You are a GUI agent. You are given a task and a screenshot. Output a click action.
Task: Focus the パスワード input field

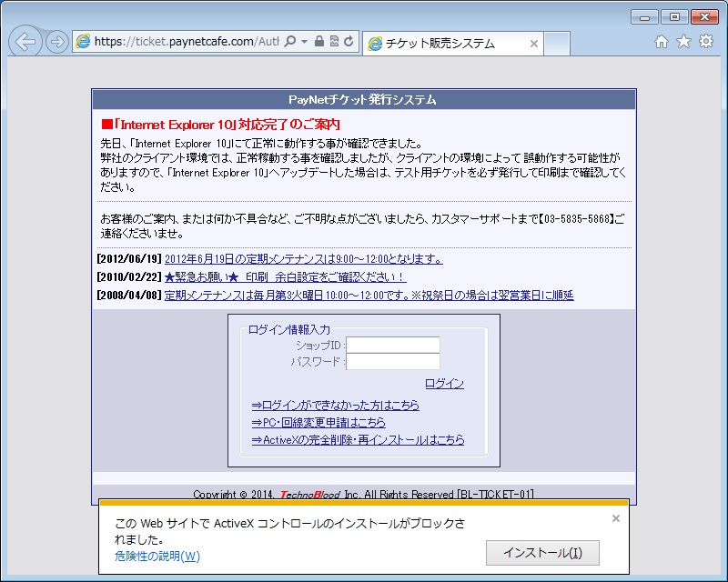(393, 362)
